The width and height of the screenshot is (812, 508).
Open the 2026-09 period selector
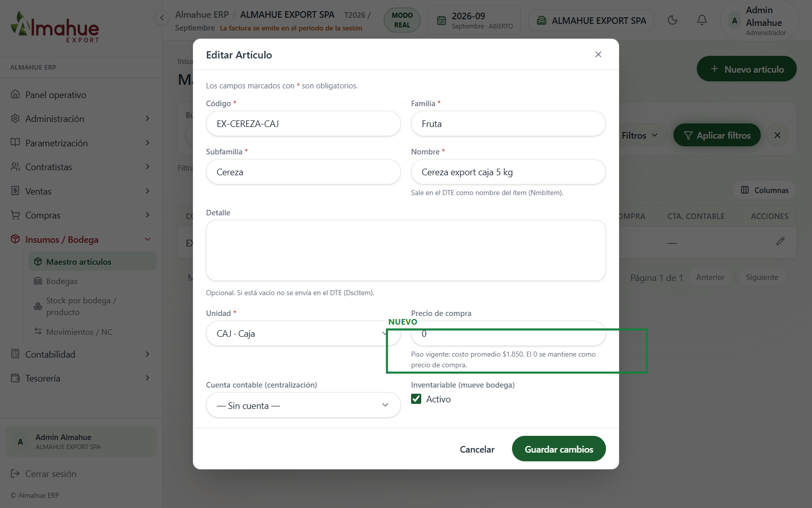475,20
